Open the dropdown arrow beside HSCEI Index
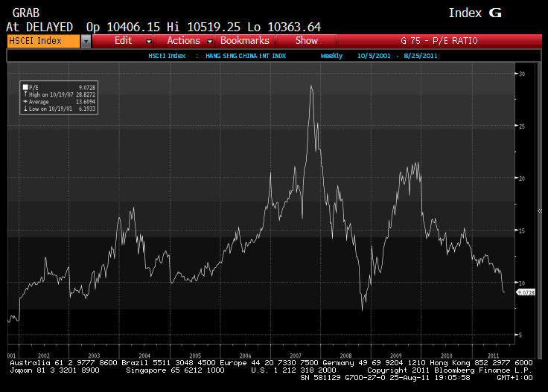This screenshot has height=392, width=548. pyautogui.click(x=86, y=41)
